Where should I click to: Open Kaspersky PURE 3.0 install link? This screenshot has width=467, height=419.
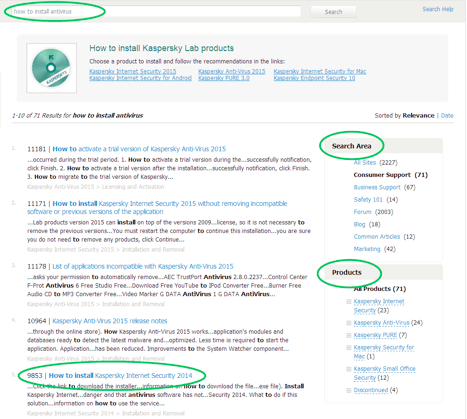[x=224, y=78]
